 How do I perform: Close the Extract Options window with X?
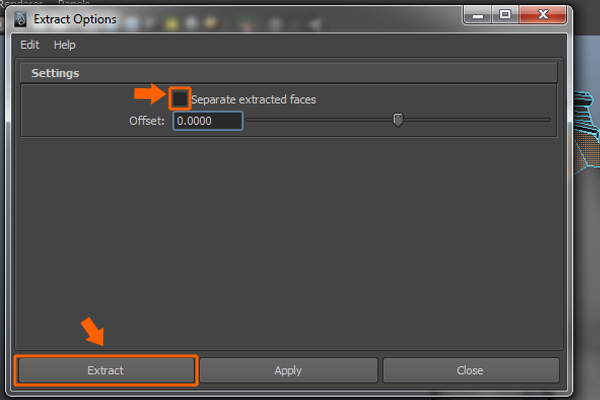(543, 15)
